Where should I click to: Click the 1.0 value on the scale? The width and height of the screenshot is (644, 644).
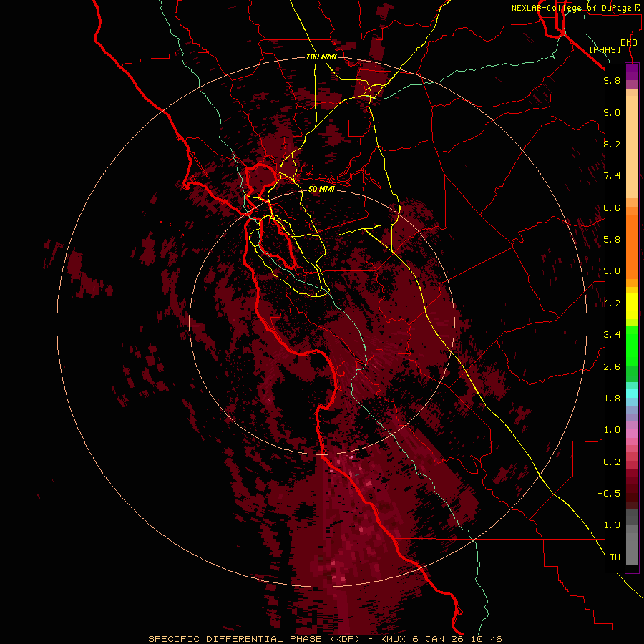click(x=612, y=430)
